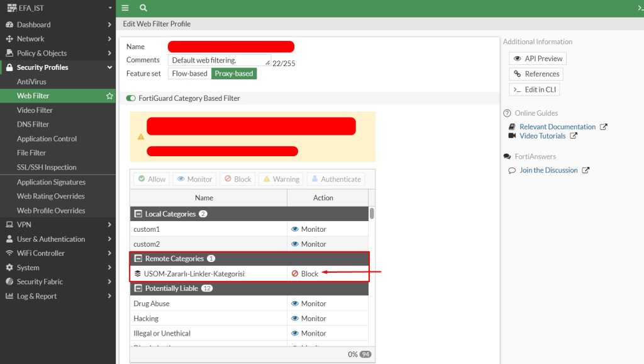This screenshot has height=364, width=644.
Task: Click the System gear icon in sidebar
Action: 9,268
